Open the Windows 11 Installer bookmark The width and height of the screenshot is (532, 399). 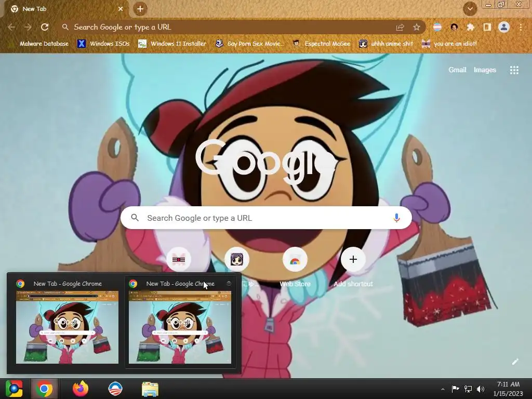point(172,44)
